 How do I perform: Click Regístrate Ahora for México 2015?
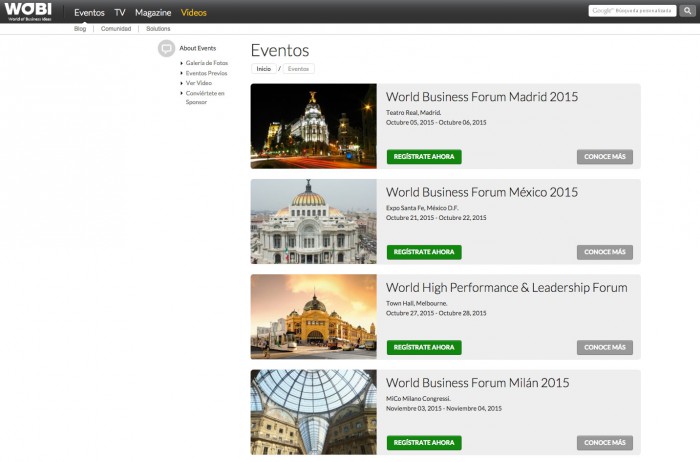tap(424, 252)
